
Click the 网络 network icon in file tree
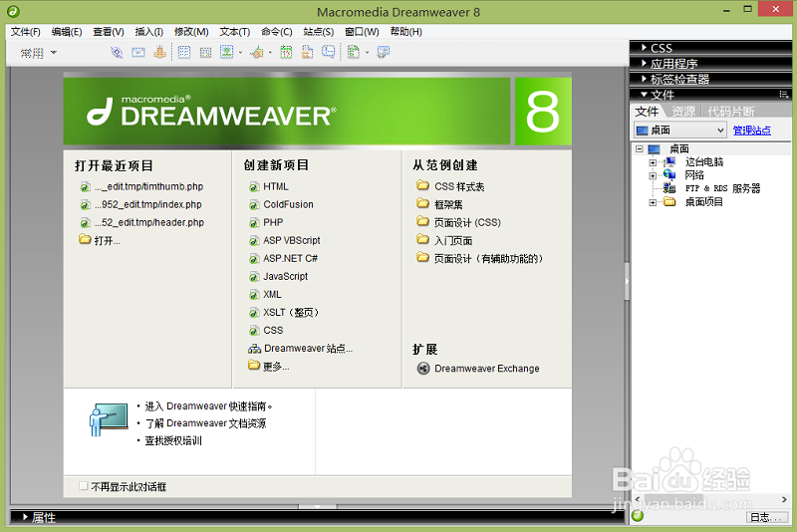pyautogui.click(x=669, y=175)
